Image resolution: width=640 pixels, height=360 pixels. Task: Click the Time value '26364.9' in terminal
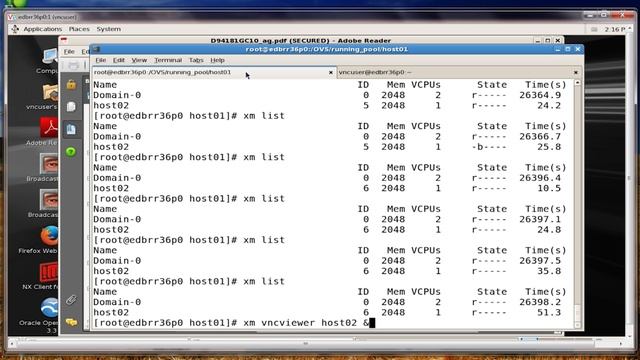click(540, 95)
